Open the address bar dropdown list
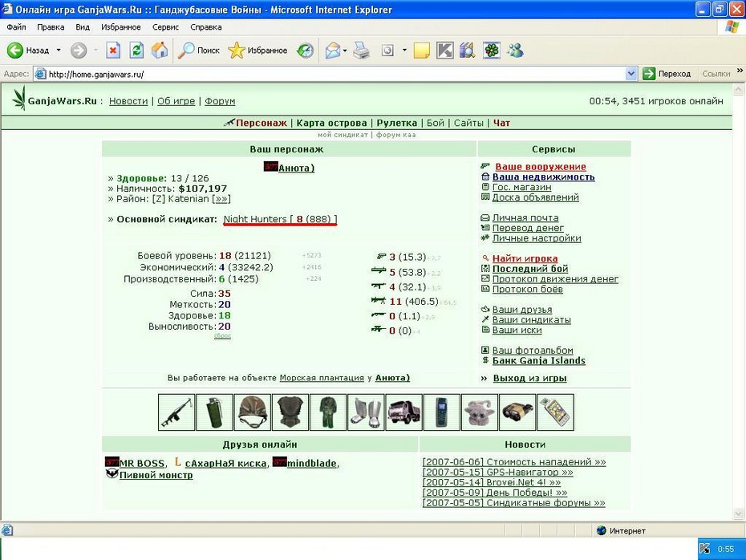Image resolution: width=746 pixels, height=560 pixels. [630, 74]
